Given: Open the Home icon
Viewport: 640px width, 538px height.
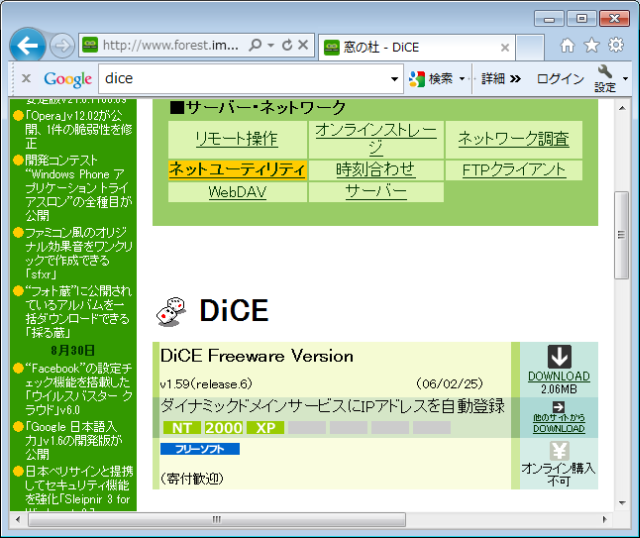Looking at the screenshot, I should (567, 45).
